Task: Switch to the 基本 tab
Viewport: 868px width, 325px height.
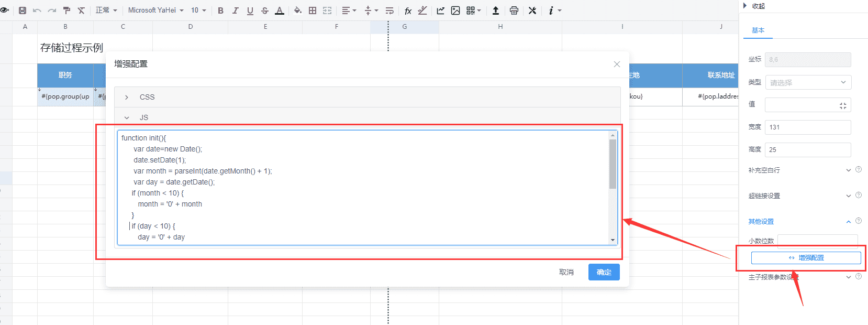Action: (758, 30)
